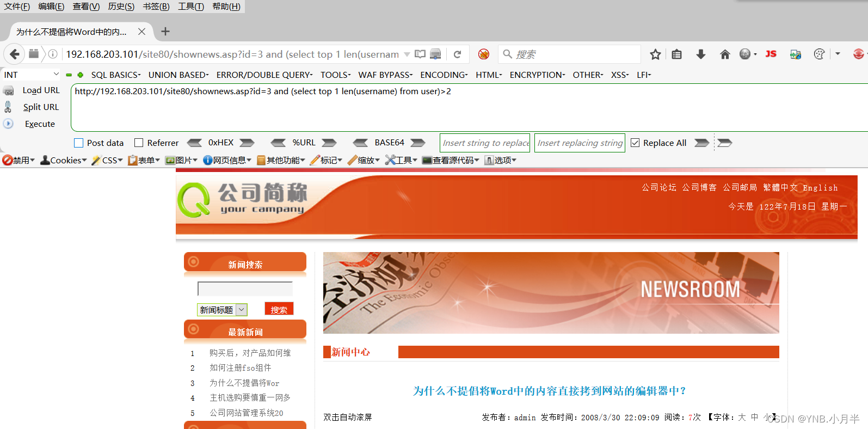This screenshot has width=868, height=429.
Task: Expand the UNION BASED menu
Action: (x=178, y=75)
